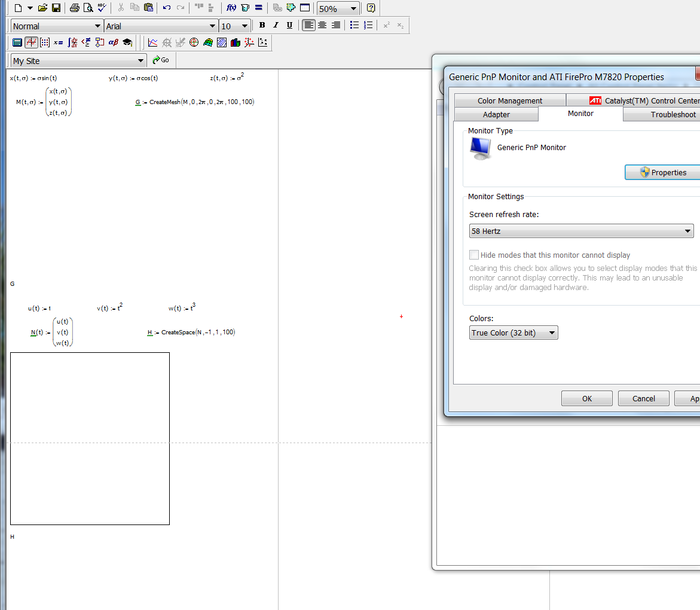
Task: Switch to the Adapter tab
Action: click(496, 114)
